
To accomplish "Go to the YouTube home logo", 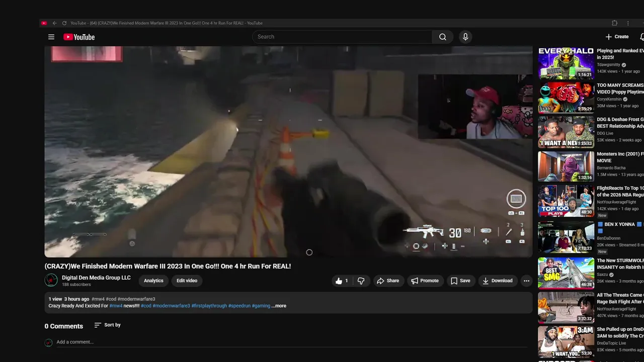I will point(79,37).
